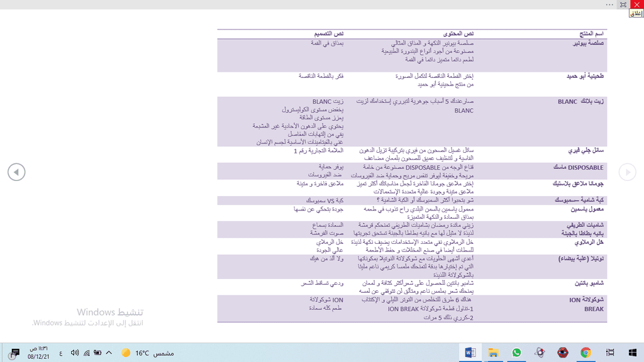This screenshot has width=644, height=362.
Task: Click the column header نص المحتوى
Action: [458, 34]
